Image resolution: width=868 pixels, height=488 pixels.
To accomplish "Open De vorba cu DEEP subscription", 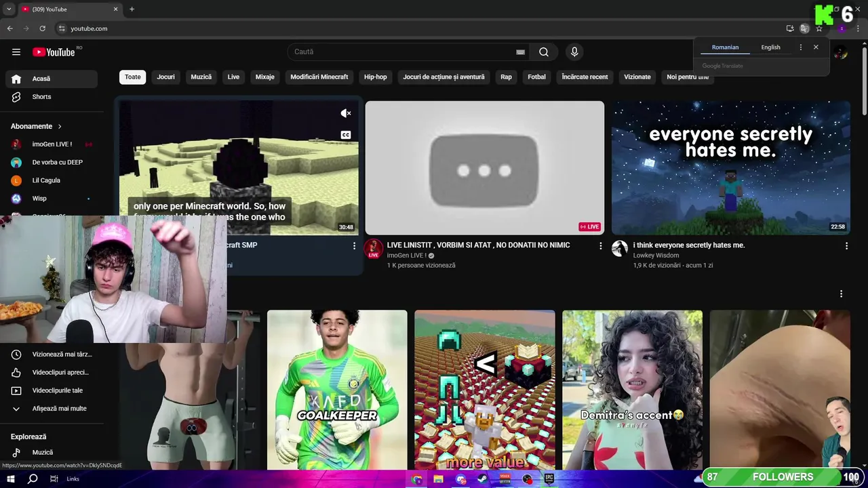I will pos(52,163).
